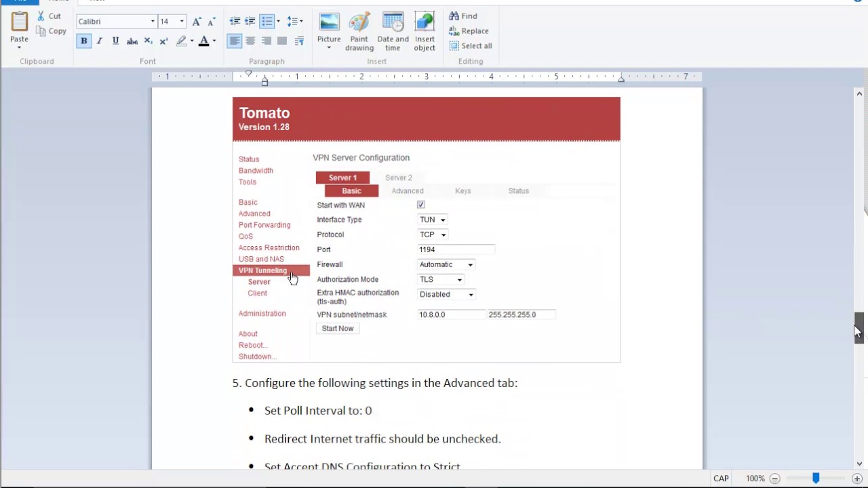Open the font color arrow

point(214,41)
